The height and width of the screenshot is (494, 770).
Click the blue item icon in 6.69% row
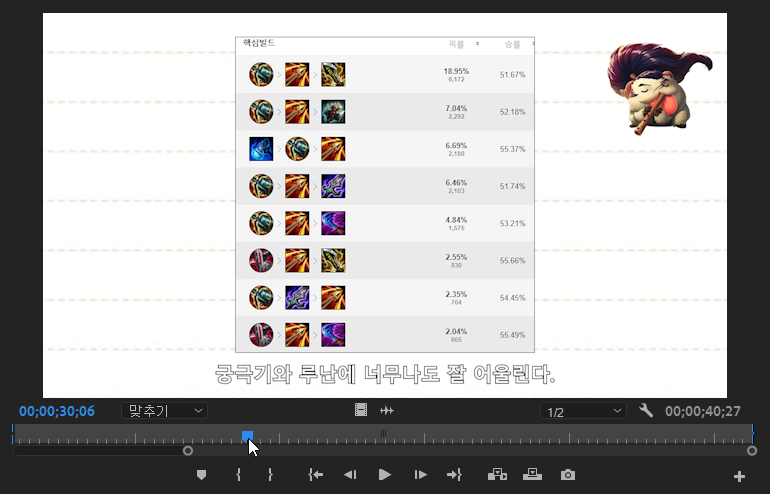261,149
